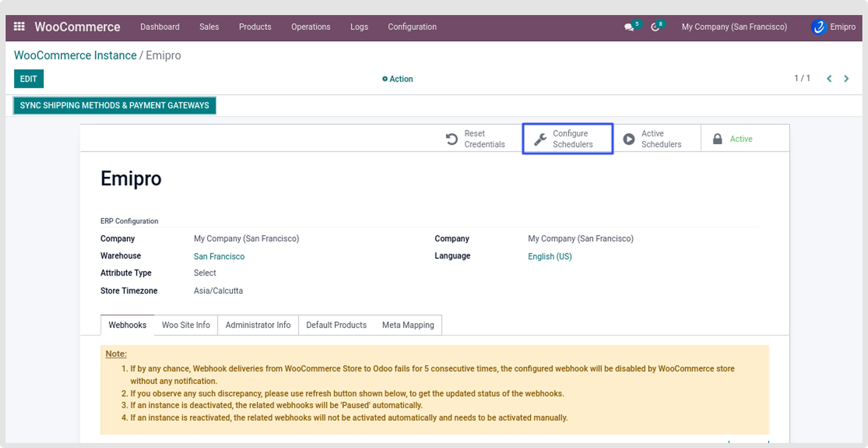868x448 pixels.
Task: Click the WooCommerce app title
Action: pyautogui.click(x=77, y=27)
